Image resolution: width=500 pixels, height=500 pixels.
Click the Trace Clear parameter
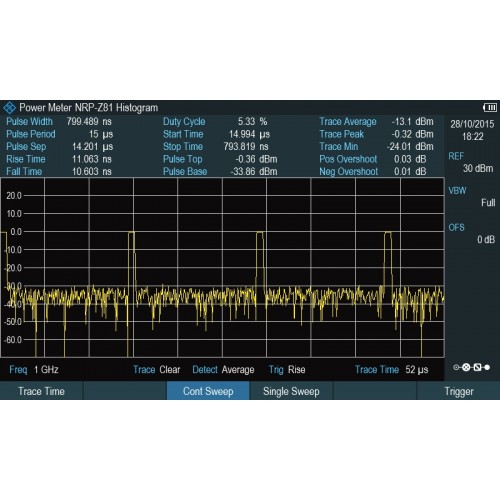click(x=157, y=370)
